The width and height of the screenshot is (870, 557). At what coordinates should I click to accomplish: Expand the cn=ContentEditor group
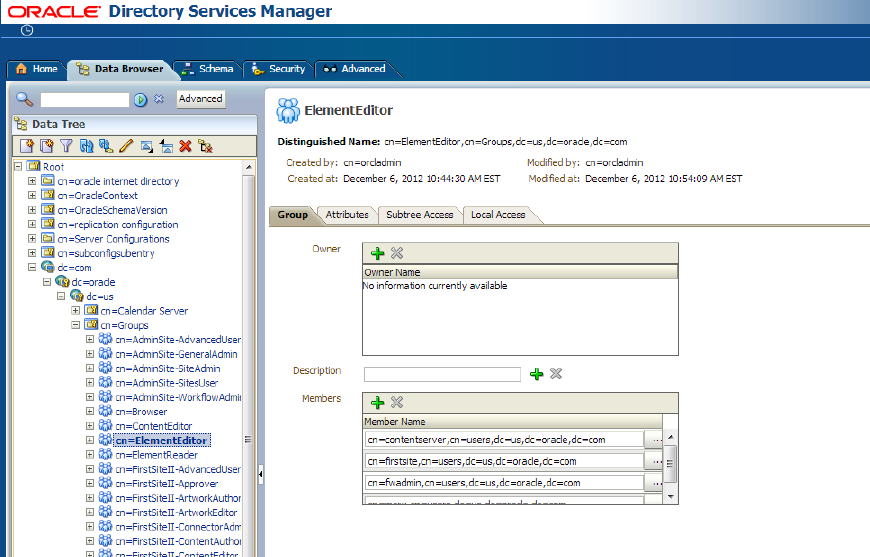[90, 426]
